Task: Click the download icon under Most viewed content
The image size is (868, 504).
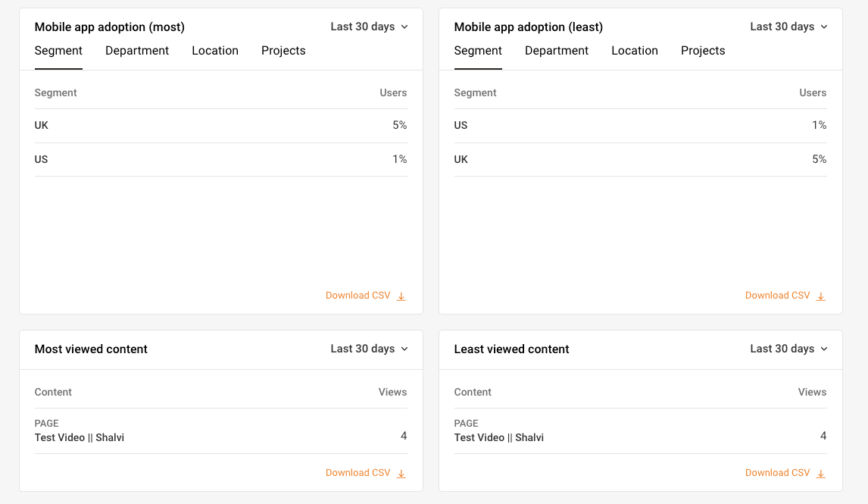Action: (x=401, y=472)
